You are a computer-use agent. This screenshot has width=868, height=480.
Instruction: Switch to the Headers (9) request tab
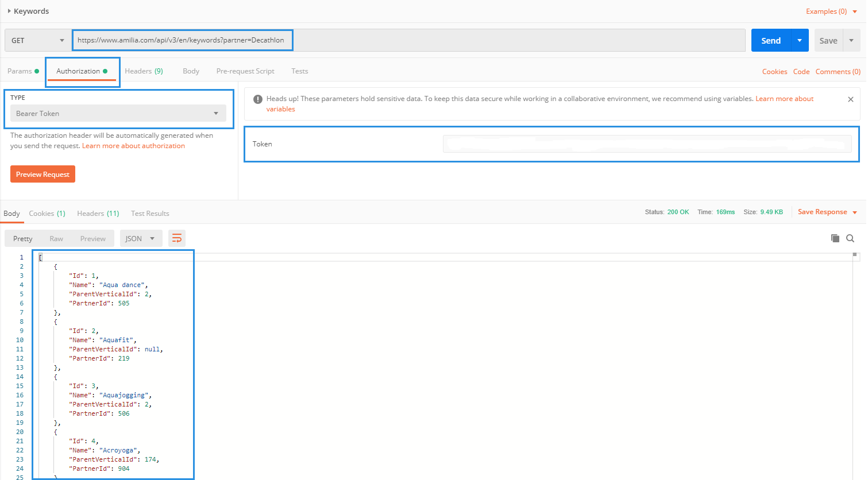(144, 71)
